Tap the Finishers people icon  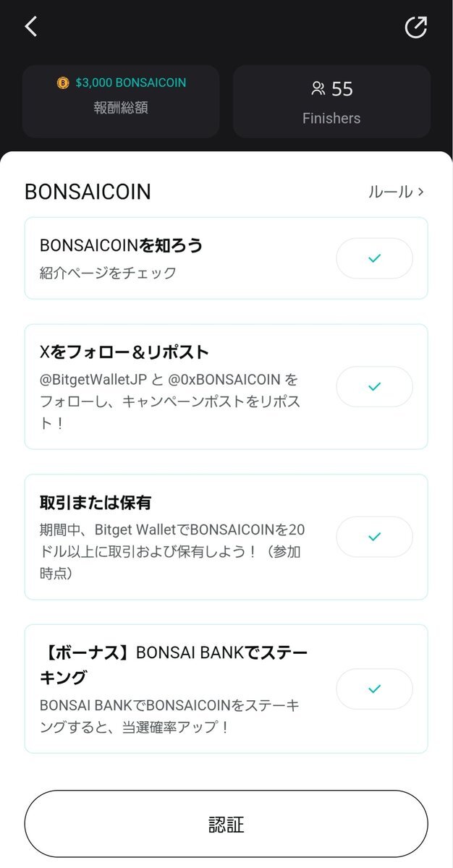[x=318, y=89]
